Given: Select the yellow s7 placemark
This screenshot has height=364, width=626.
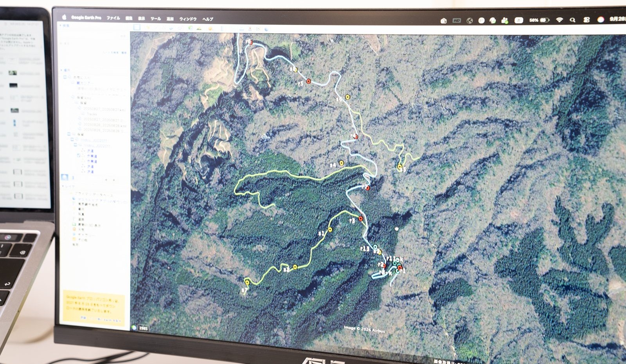Looking at the screenshot, I should click(247, 282).
